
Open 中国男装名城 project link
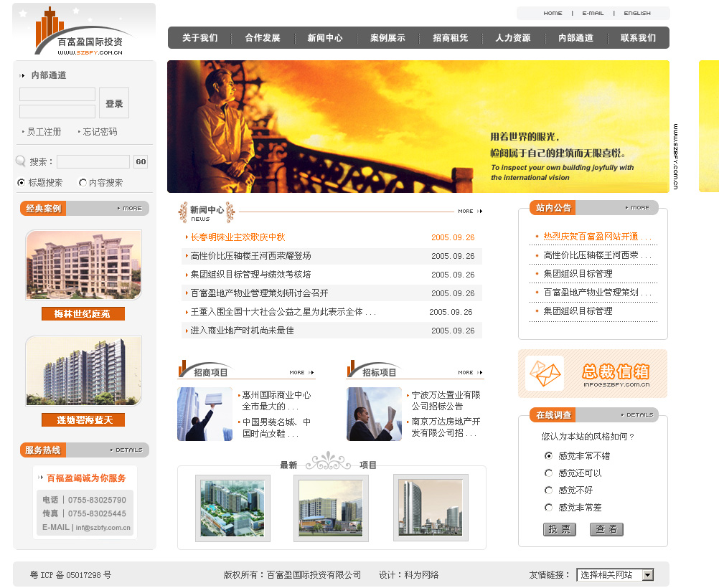point(276,427)
